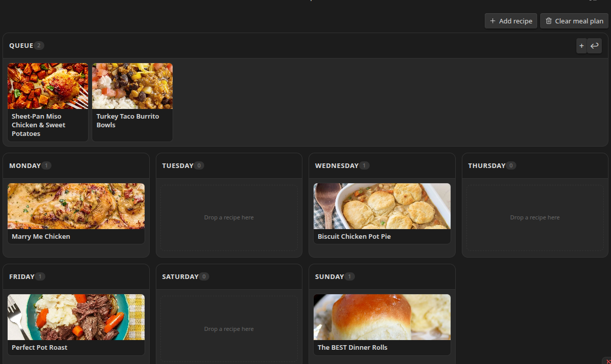Click the Wednesday count badge

[365, 166]
